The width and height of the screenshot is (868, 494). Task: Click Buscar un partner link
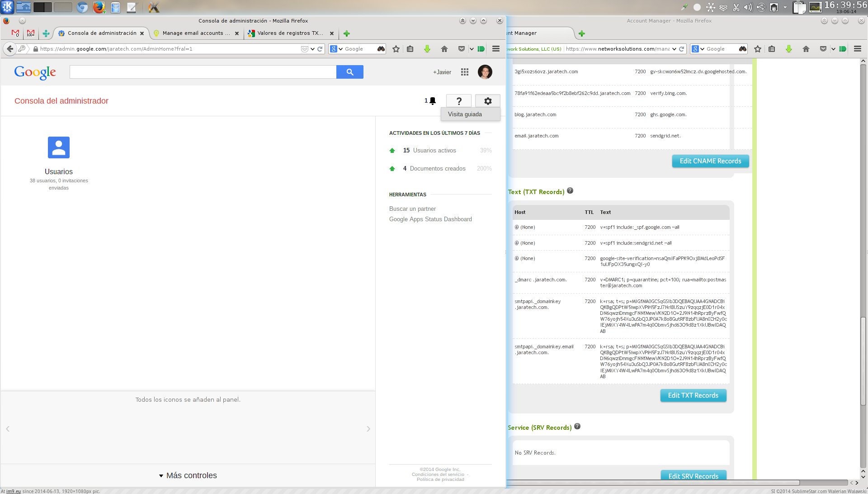(412, 209)
